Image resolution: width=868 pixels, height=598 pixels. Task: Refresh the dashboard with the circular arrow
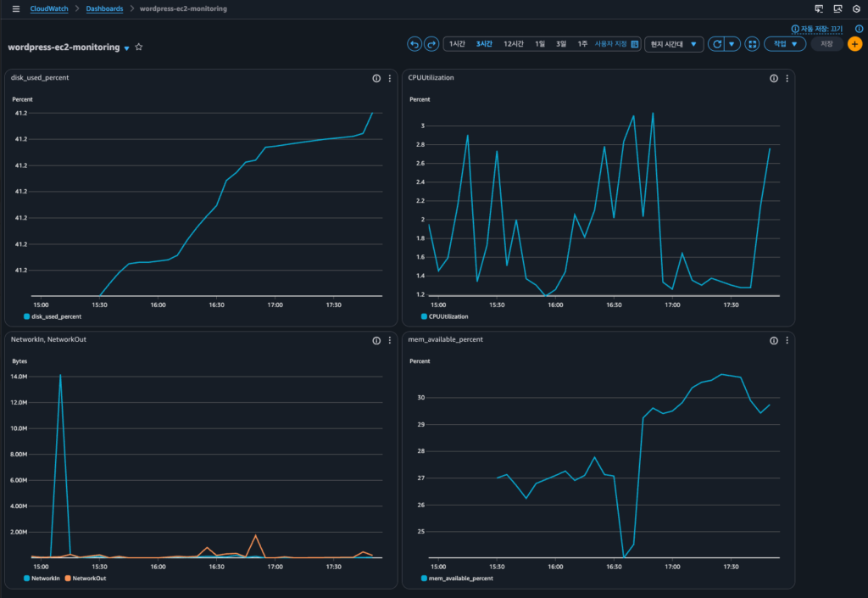[x=717, y=44]
